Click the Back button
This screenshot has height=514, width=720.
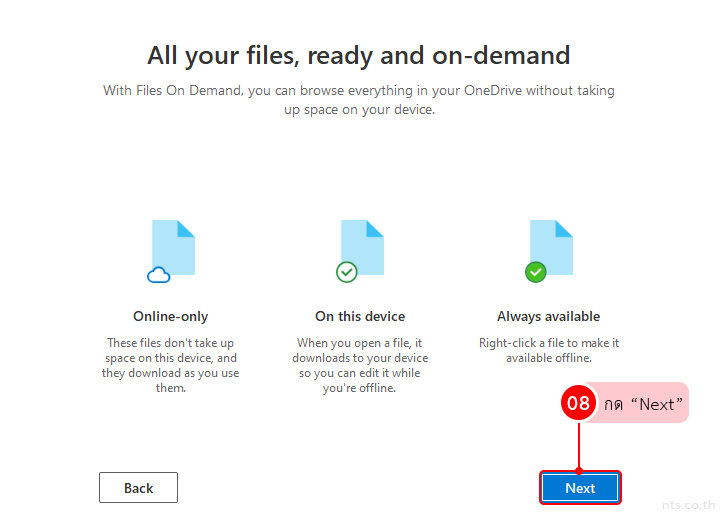tap(138, 487)
